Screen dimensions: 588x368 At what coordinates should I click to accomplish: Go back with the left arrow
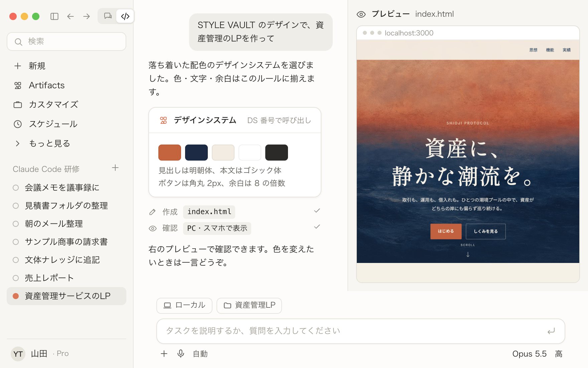pyautogui.click(x=70, y=16)
